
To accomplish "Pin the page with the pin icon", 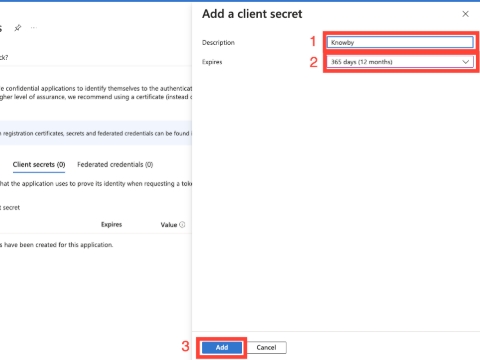I will pyautogui.click(x=18, y=28).
